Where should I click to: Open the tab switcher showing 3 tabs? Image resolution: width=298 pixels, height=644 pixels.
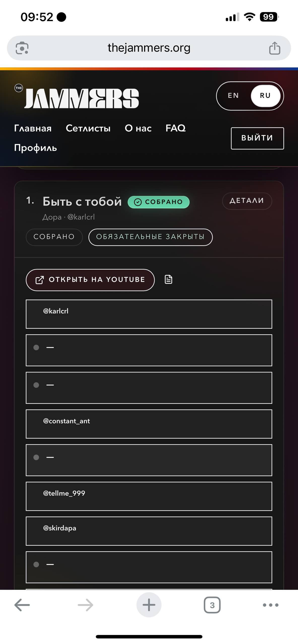click(212, 605)
